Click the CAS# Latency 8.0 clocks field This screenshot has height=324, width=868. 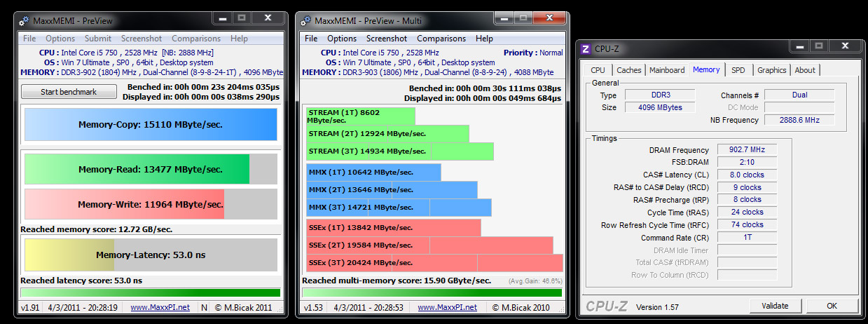pos(747,175)
